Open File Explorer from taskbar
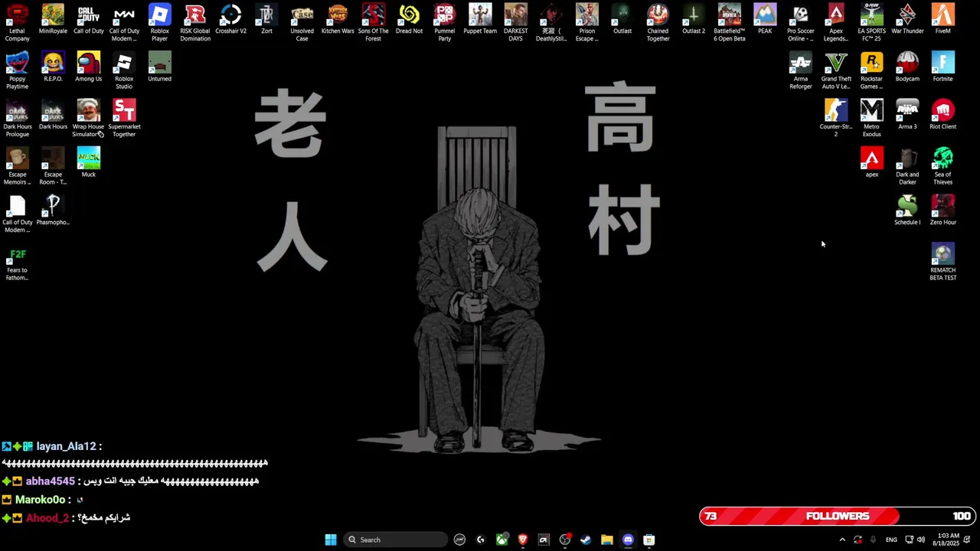Viewport: 980px width, 551px height. click(607, 540)
